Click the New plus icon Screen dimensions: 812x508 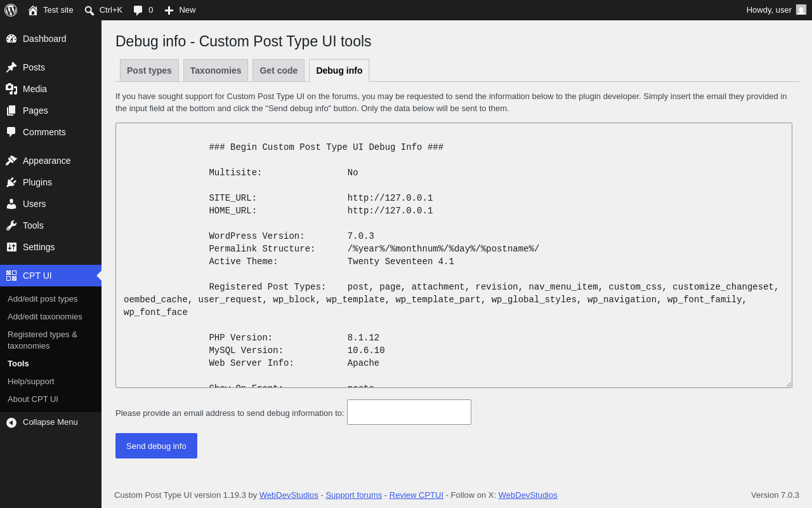(x=169, y=10)
